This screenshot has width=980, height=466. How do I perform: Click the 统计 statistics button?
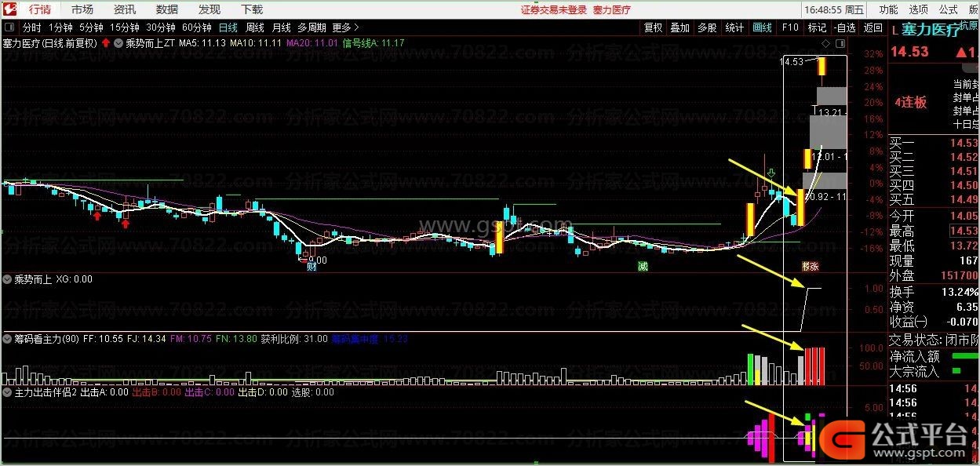point(734,27)
